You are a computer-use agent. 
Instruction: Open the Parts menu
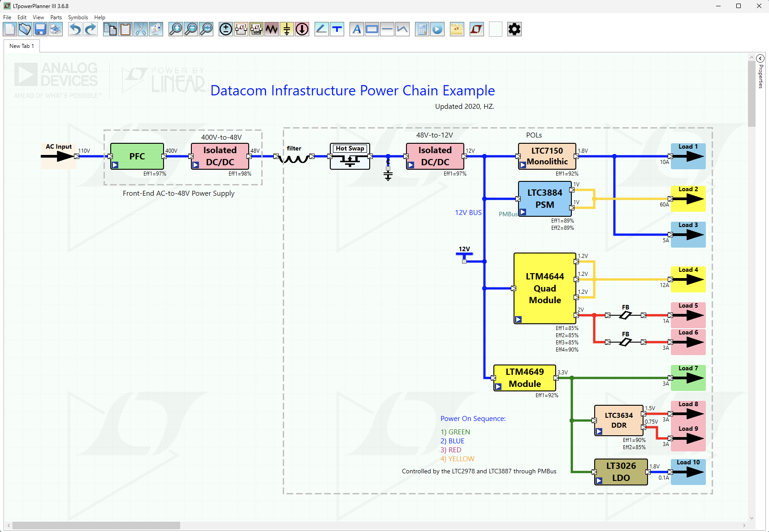[x=56, y=17]
